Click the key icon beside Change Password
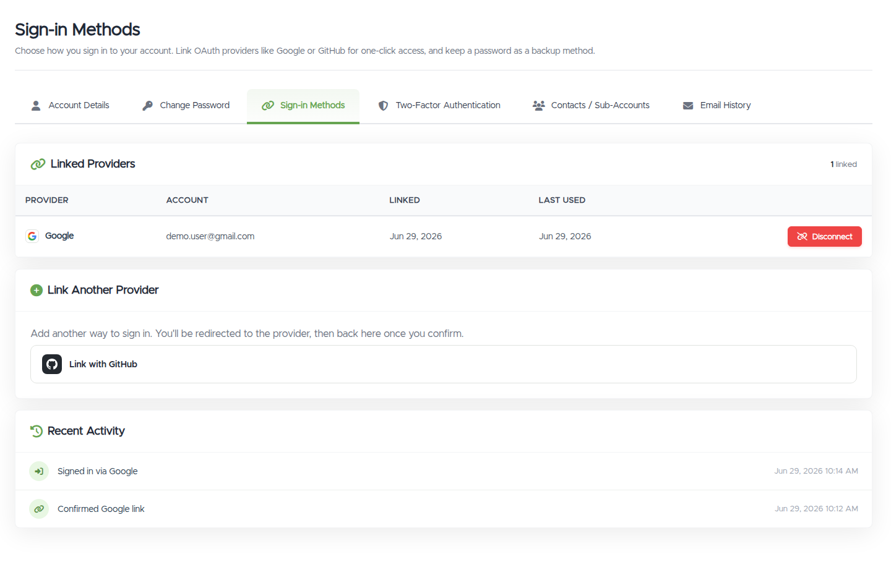This screenshot has width=891, height=588. (x=147, y=106)
